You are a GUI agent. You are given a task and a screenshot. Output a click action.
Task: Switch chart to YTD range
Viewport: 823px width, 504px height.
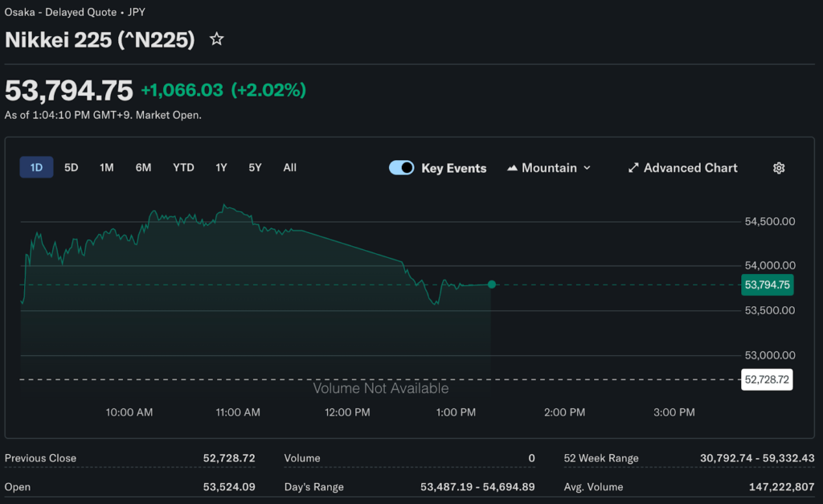(x=183, y=167)
